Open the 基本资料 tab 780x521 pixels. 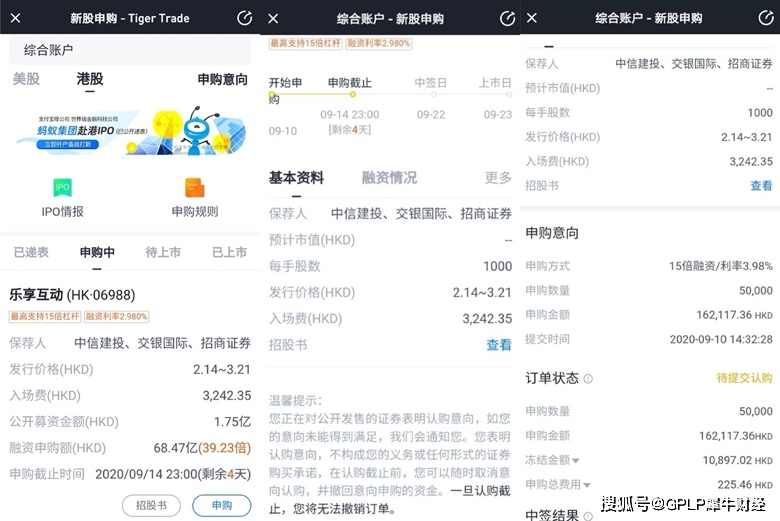click(x=296, y=178)
